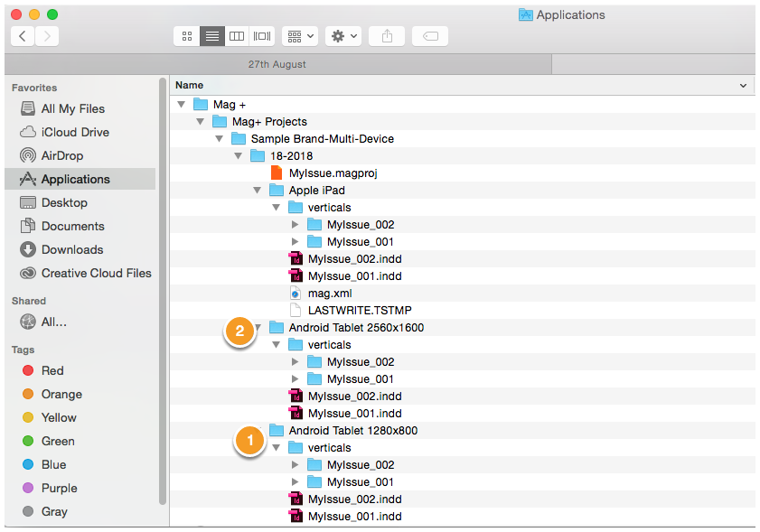The height and width of the screenshot is (532, 760).
Task: Expand MyIssue_001 under Android Tablet 1280x800
Action: pos(295,482)
